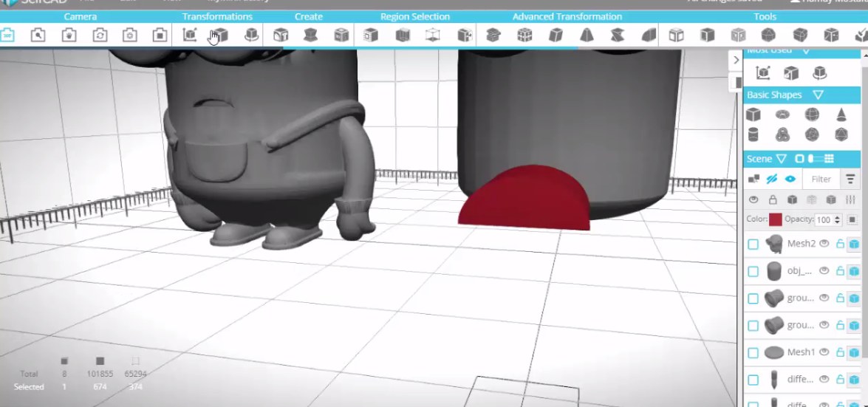Open the Tools ribbon section
The image size is (868, 407).
click(x=765, y=16)
